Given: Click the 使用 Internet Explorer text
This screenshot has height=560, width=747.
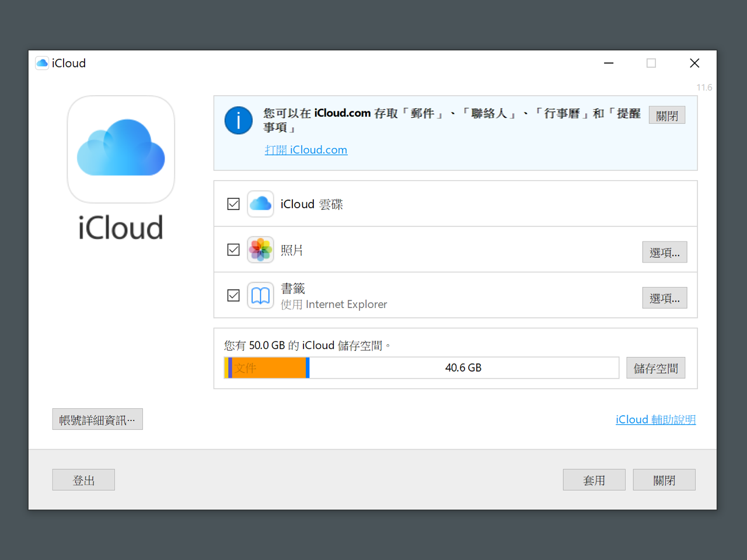Looking at the screenshot, I should tap(334, 304).
